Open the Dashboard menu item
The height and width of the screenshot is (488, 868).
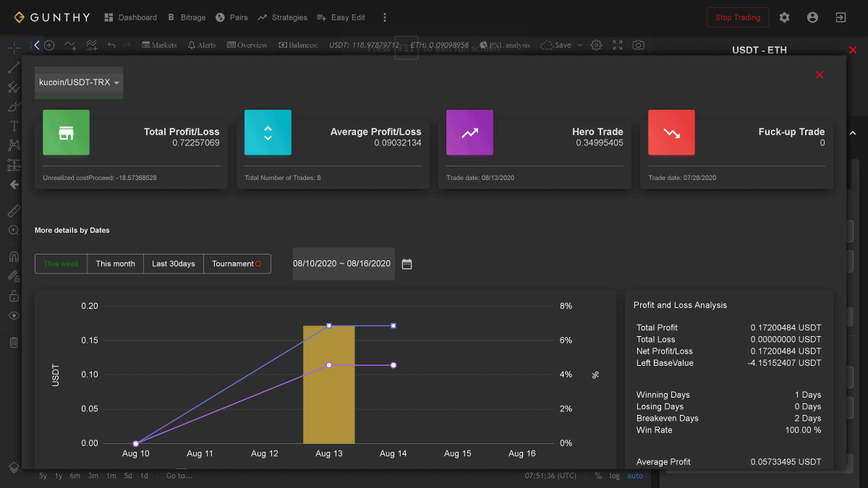pos(130,17)
